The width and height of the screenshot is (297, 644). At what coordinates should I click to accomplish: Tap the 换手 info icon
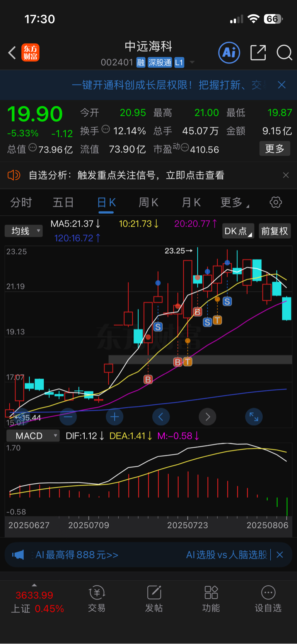click(x=106, y=129)
